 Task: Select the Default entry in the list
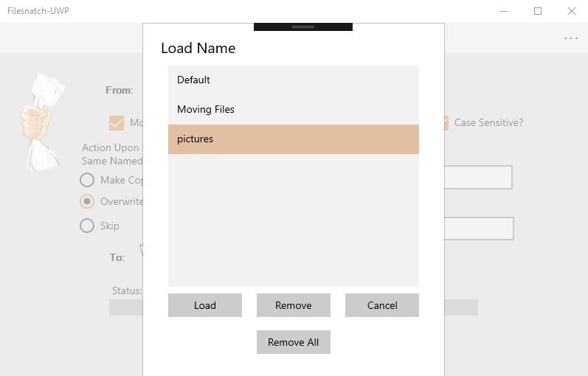[293, 80]
